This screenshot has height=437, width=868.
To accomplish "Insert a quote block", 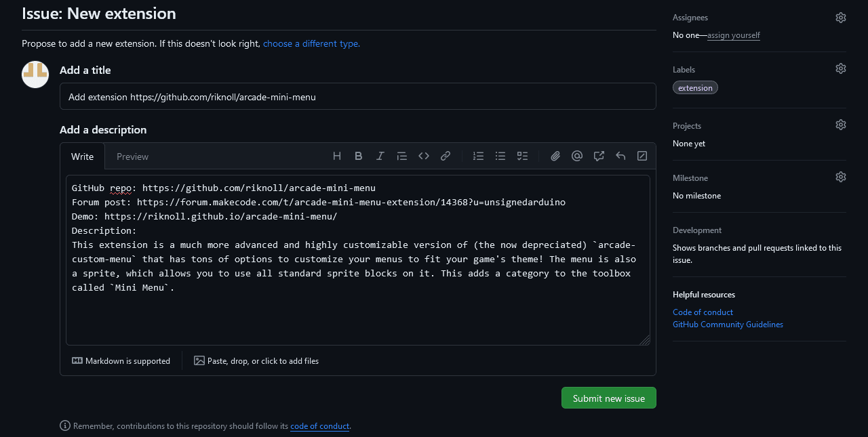I will pos(402,156).
